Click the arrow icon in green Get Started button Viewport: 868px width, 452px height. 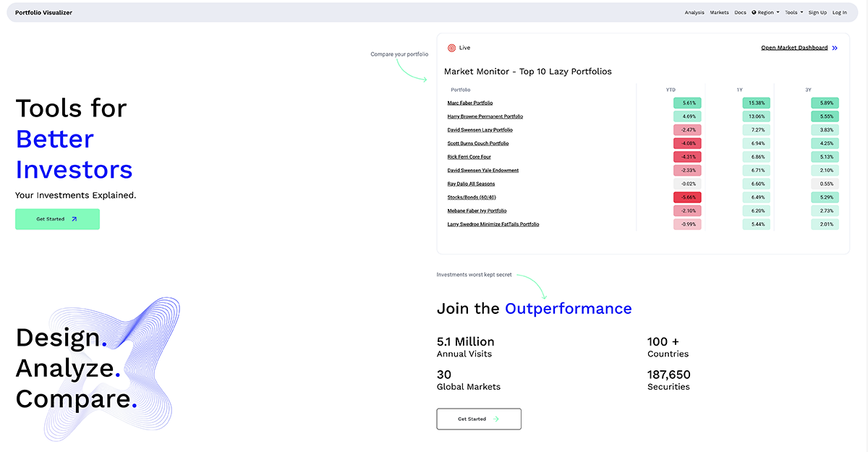tap(74, 219)
